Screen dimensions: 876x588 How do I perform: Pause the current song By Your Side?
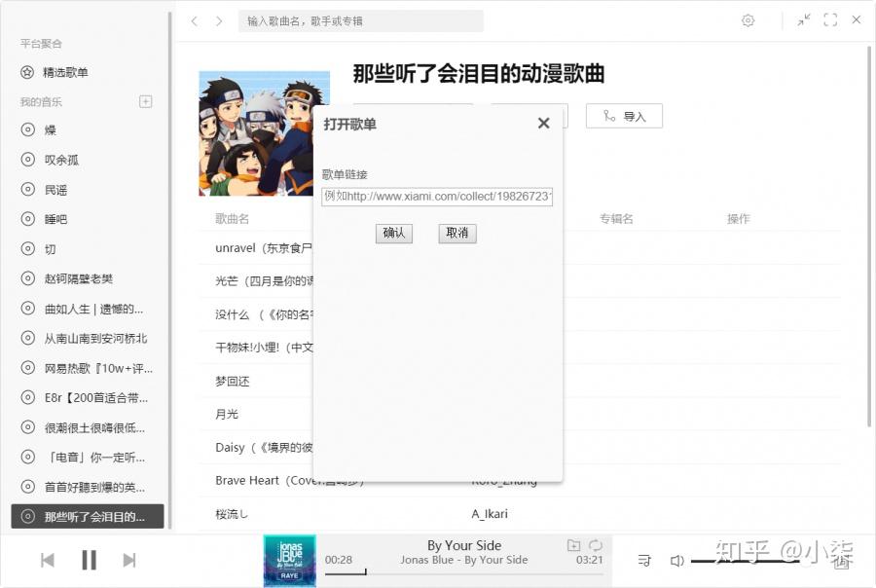pos(89,560)
